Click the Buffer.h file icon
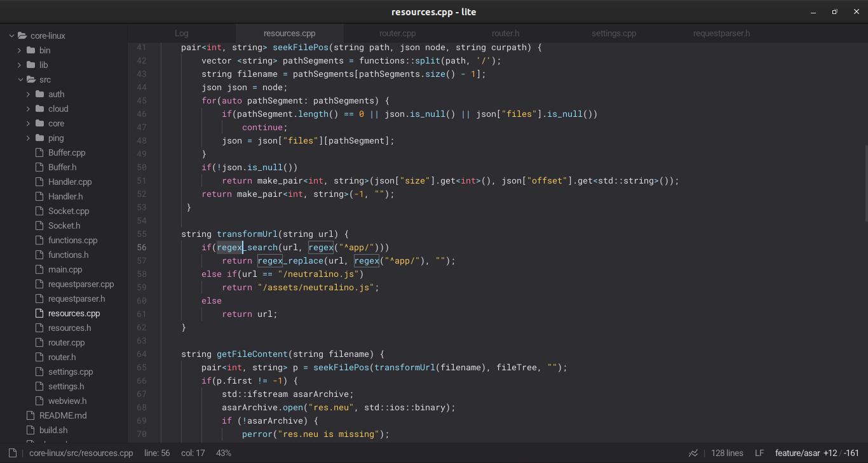This screenshot has width=868, height=463. coord(39,167)
